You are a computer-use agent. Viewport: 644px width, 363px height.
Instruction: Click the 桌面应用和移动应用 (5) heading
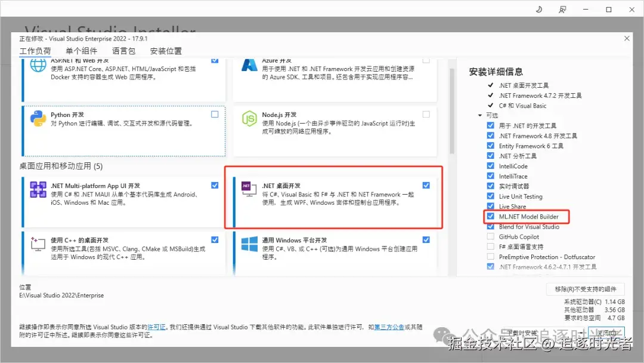pyautogui.click(x=61, y=166)
